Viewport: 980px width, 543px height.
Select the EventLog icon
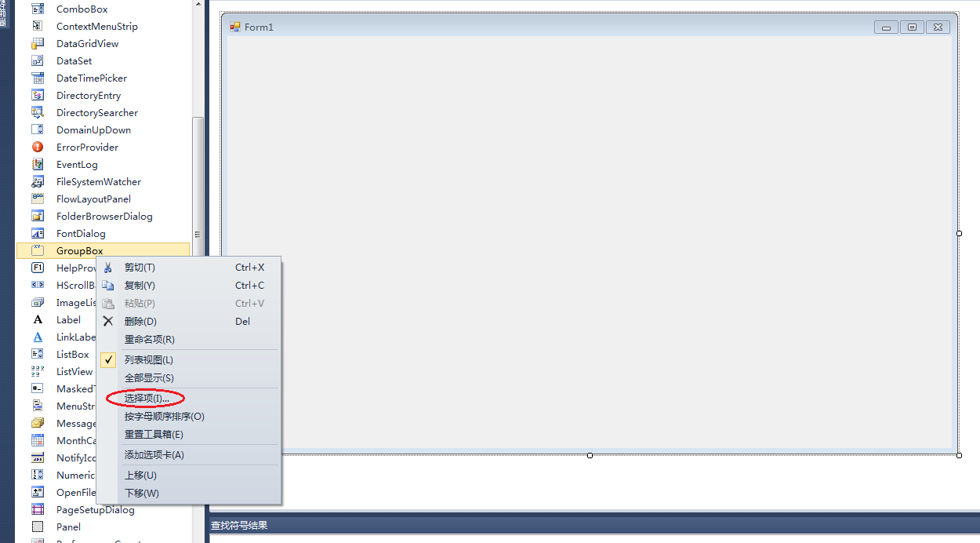coord(38,165)
